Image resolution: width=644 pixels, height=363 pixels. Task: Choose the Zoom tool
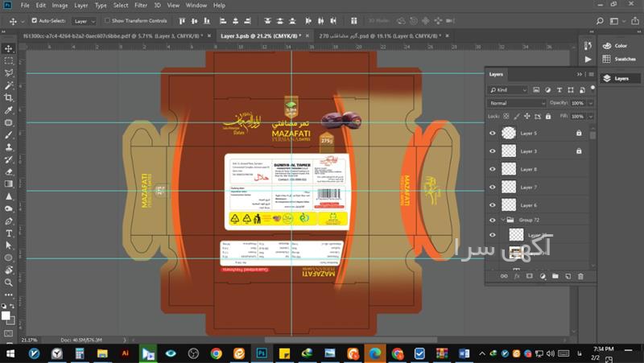point(8,283)
